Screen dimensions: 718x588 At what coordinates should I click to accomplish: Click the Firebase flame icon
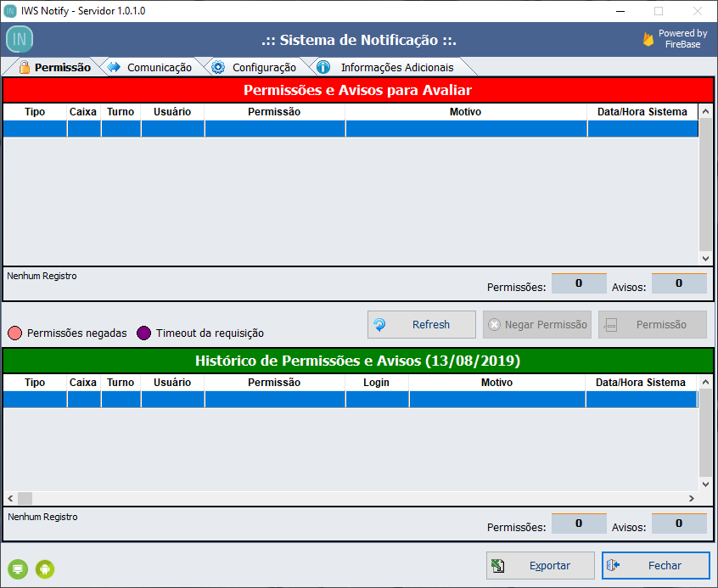click(x=648, y=39)
